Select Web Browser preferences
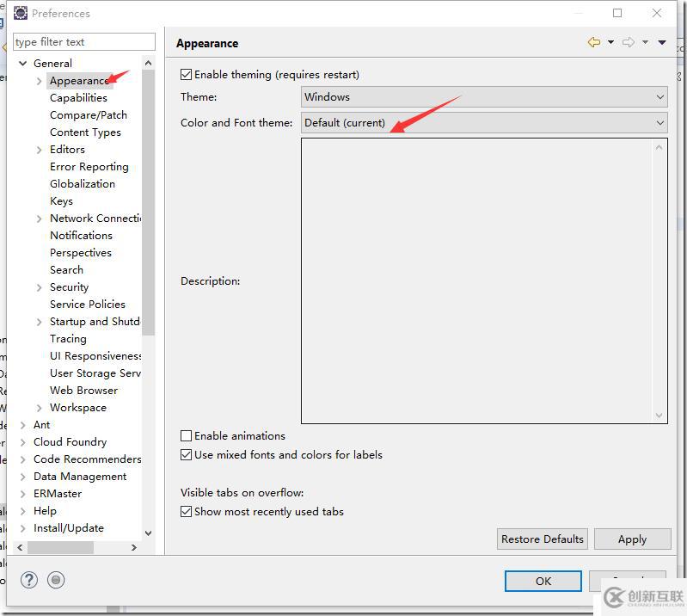This screenshot has height=616, width=687. point(83,391)
